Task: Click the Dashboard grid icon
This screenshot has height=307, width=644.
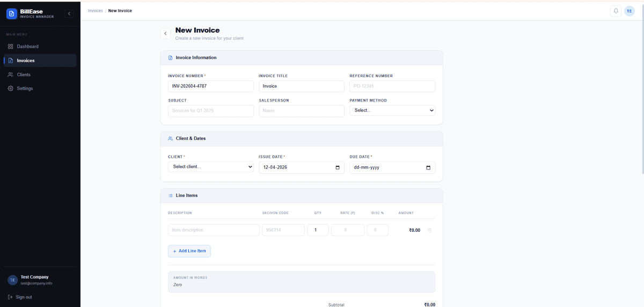Action: pyautogui.click(x=11, y=47)
